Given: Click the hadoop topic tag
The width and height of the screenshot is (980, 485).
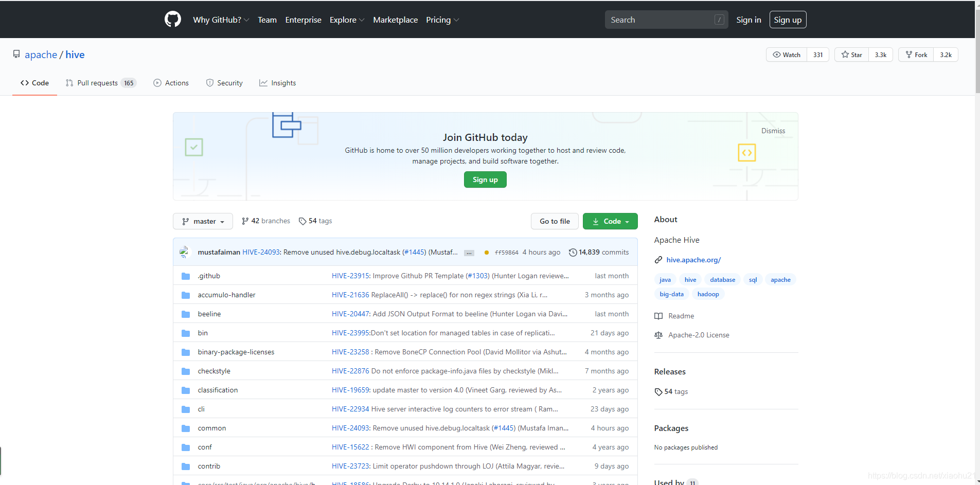Looking at the screenshot, I should pos(708,294).
